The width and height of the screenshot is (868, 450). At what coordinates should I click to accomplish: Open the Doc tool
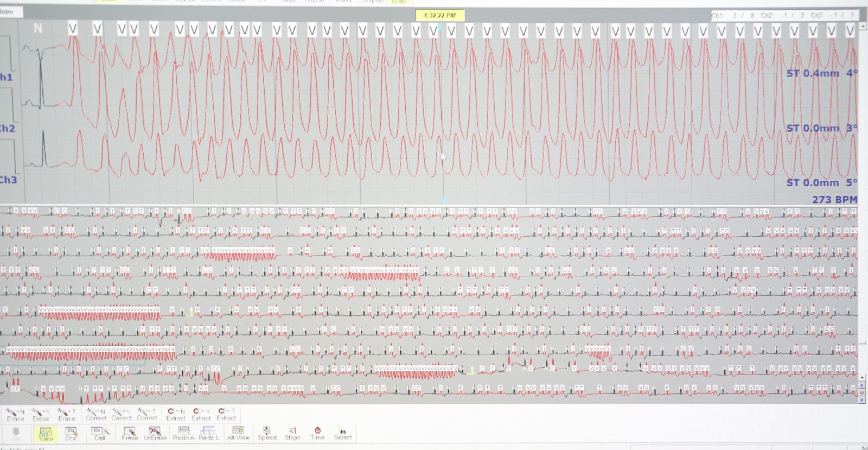(x=71, y=434)
